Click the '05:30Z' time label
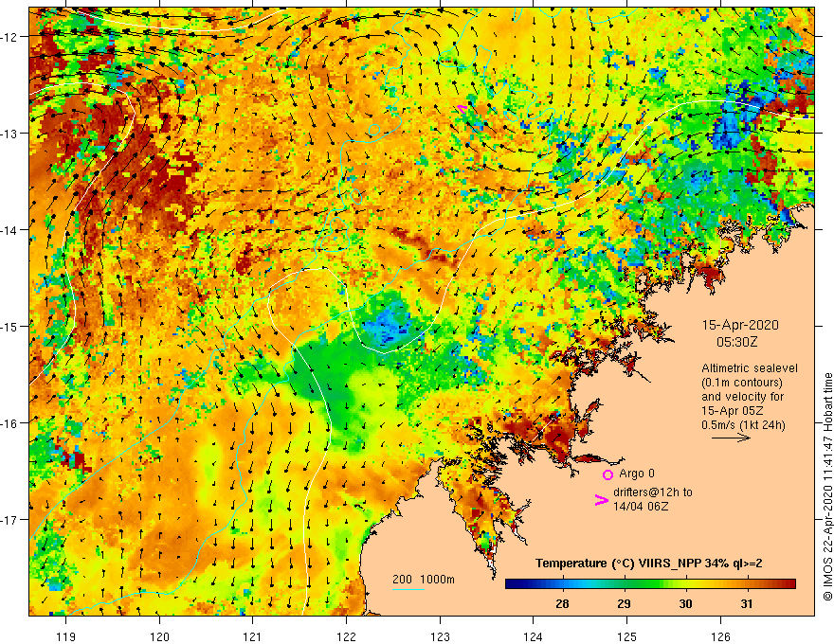This screenshot has height=644, width=834. (736, 342)
